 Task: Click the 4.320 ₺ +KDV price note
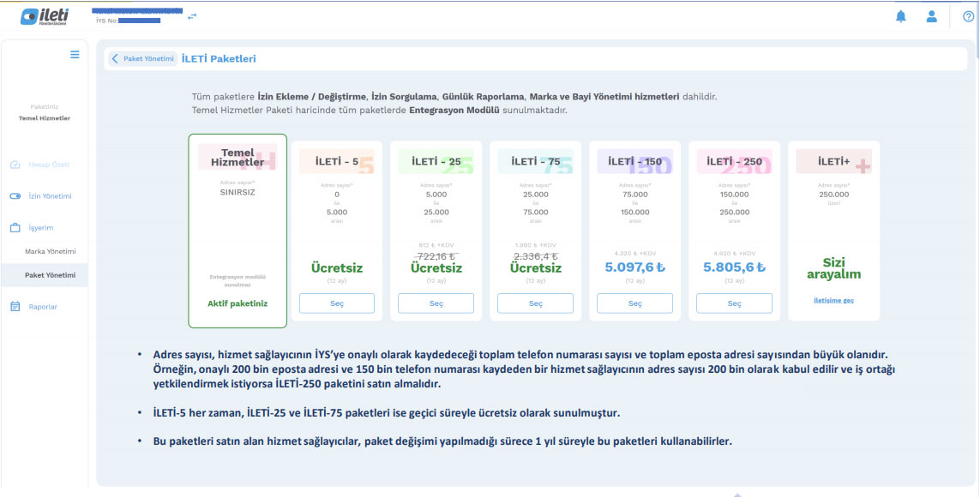pos(635,254)
